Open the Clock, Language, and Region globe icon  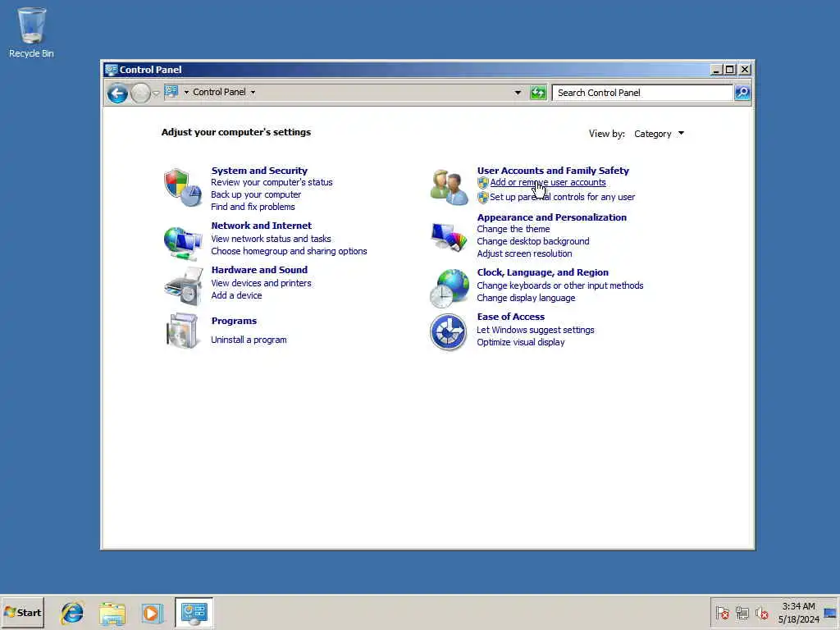point(449,288)
